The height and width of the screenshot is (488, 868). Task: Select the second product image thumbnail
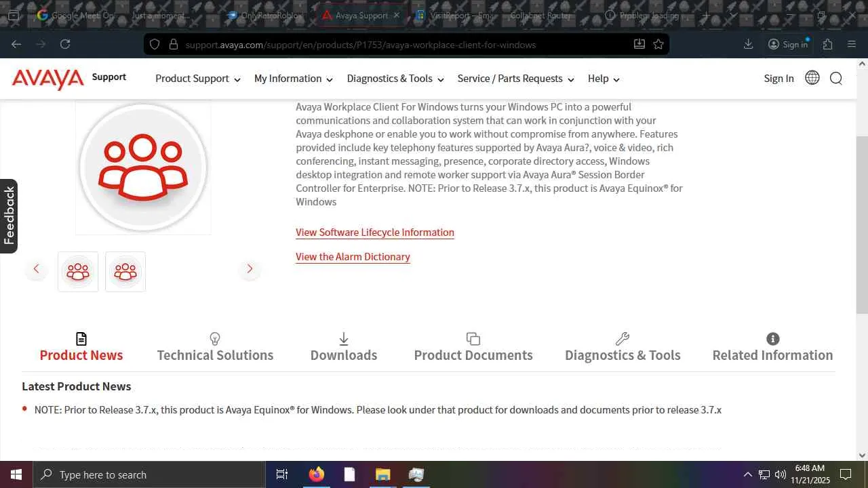pyautogui.click(x=125, y=272)
